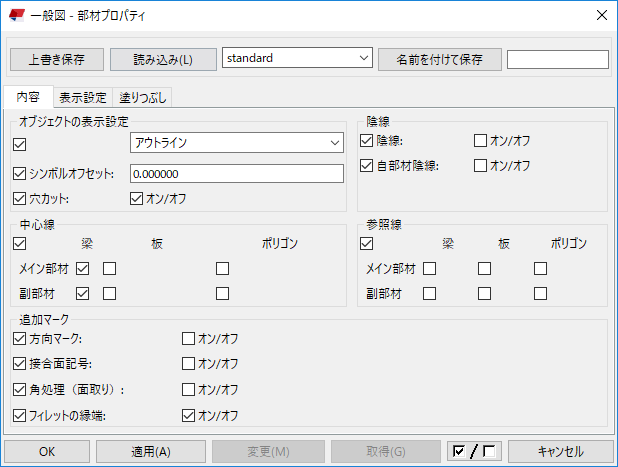
Task: Click the 読み込み(L) button
Action: pos(163,59)
